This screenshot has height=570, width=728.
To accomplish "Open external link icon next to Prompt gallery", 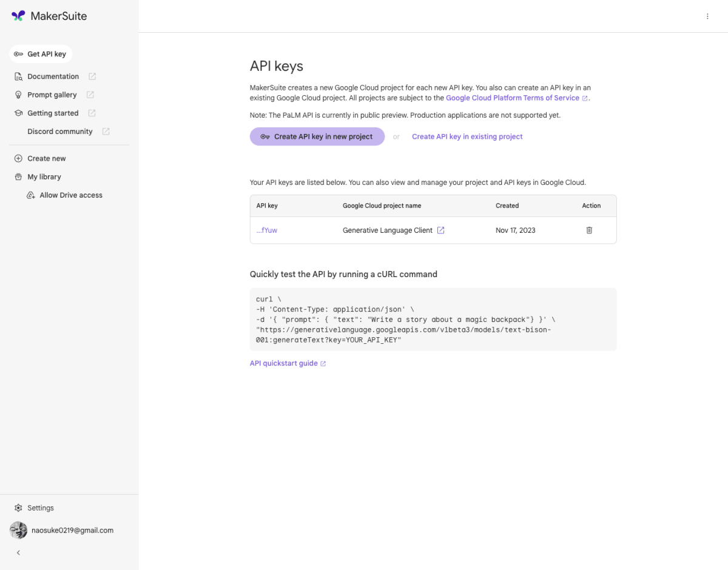I will tap(90, 95).
